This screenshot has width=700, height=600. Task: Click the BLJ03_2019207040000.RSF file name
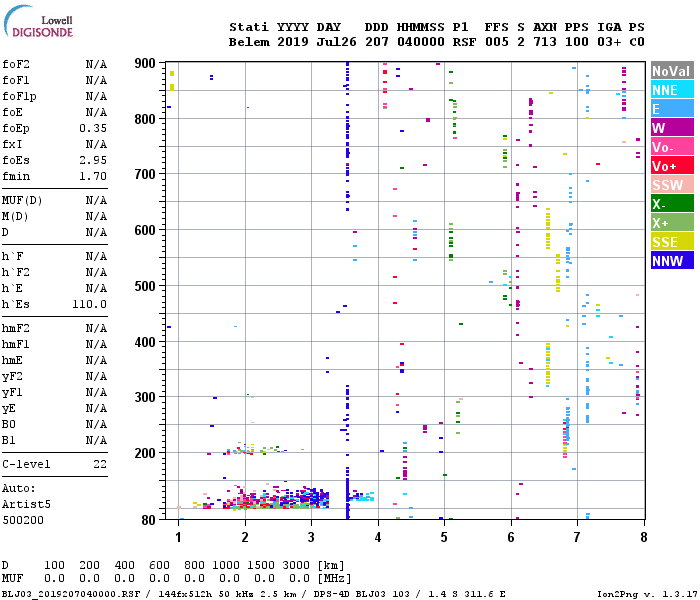(71, 594)
